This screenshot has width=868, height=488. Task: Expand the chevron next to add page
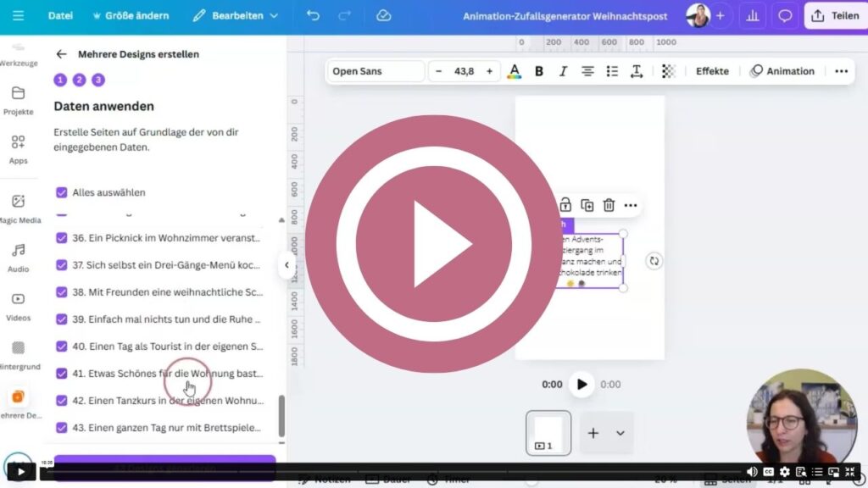pyautogui.click(x=620, y=433)
